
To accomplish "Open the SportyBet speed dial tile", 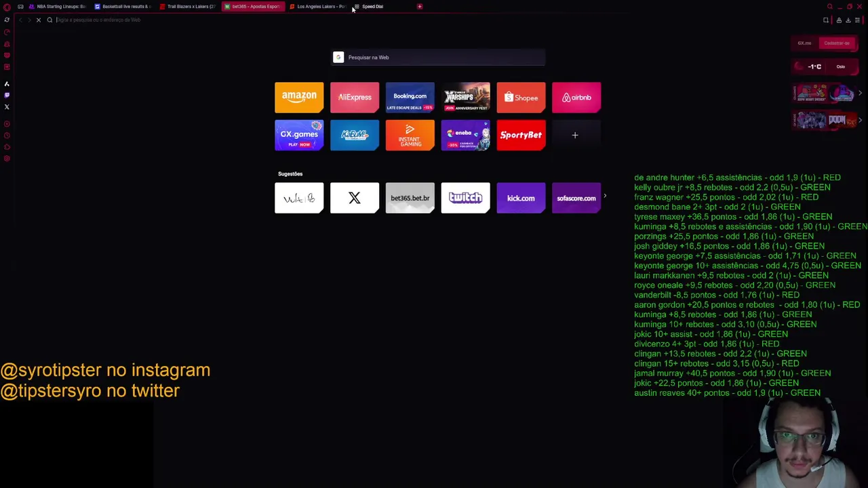I will (521, 135).
